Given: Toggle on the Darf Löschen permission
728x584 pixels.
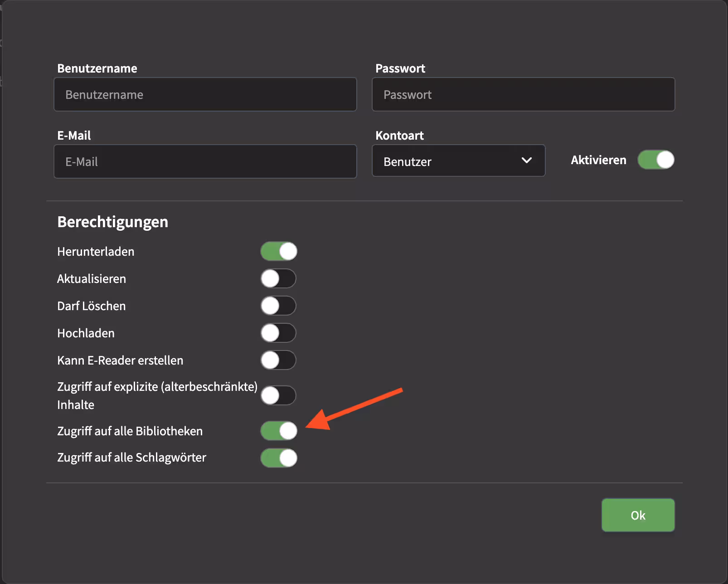Looking at the screenshot, I should (x=279, y=306).
